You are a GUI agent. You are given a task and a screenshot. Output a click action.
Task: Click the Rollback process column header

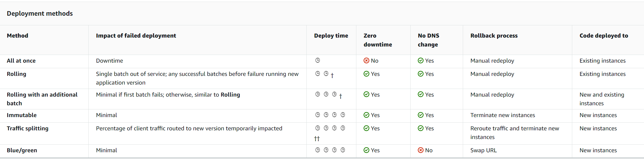(x=494, y=35)
